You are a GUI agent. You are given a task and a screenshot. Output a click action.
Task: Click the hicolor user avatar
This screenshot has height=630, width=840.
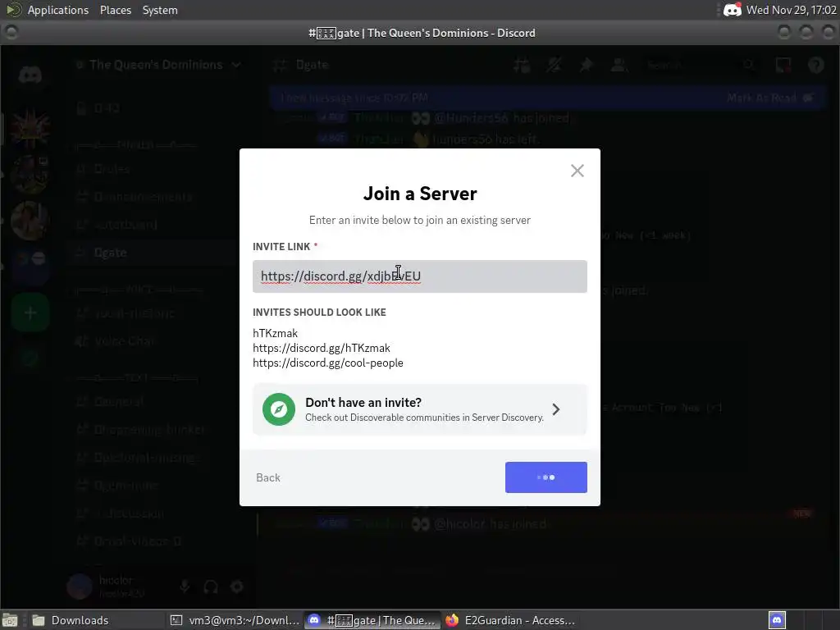(80, 587)
